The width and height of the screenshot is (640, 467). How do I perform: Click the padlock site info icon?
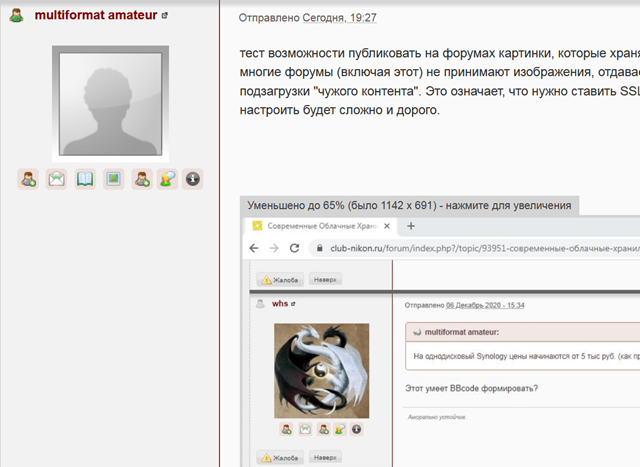click(x=320, y=248)
